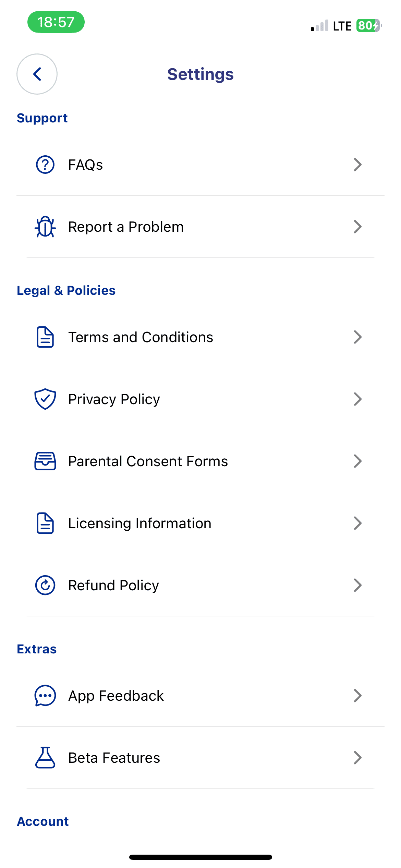
Task: Tap the Licensing Information document icon
Action: [45, 523]
